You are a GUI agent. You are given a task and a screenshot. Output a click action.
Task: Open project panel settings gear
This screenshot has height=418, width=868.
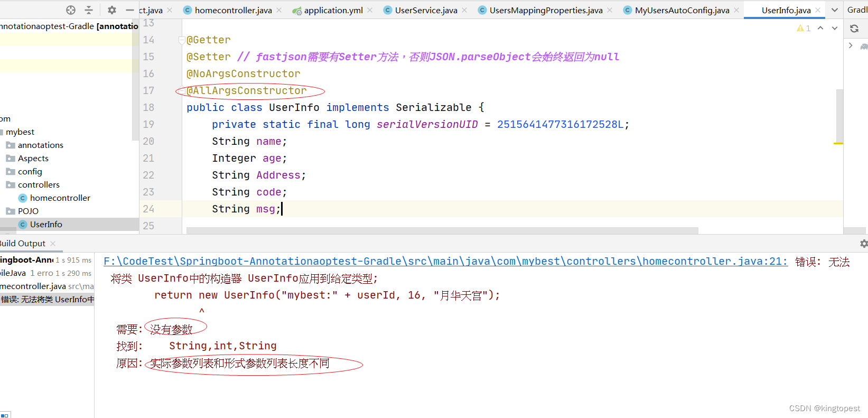pyautogui.click(x=111, y=10)
